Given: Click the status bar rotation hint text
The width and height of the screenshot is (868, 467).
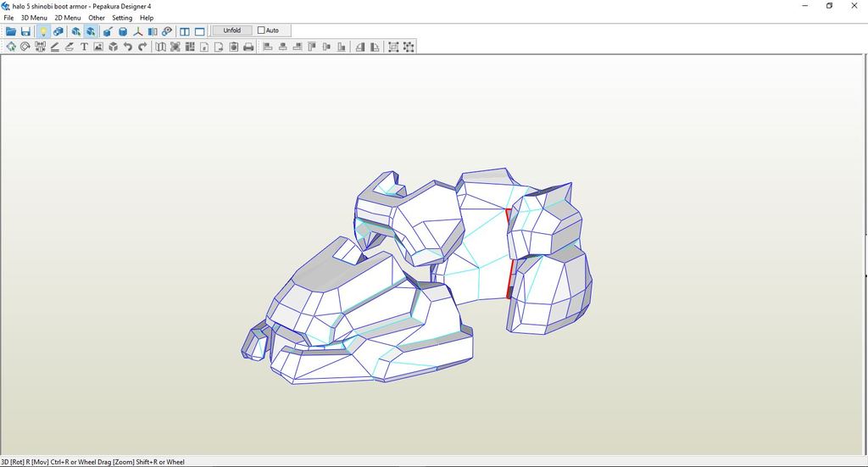Looking at the screenshot, I should point(92,462).
